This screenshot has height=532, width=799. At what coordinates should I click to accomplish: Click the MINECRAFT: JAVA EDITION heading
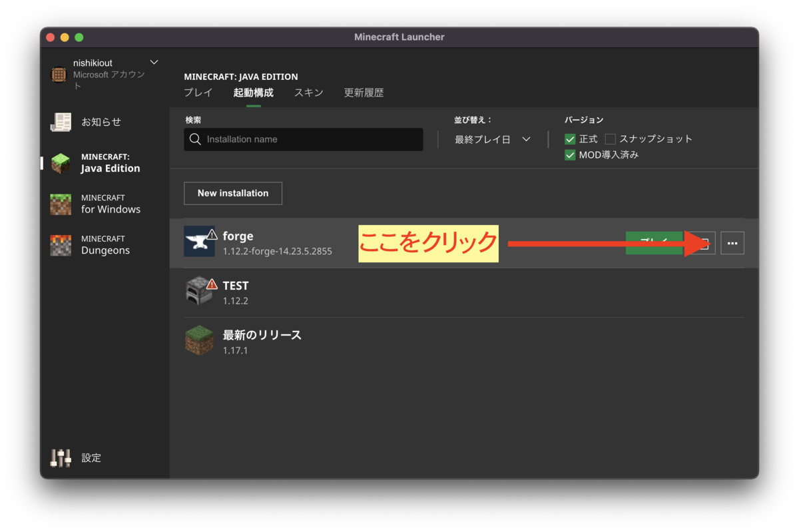tap(241, 77)
